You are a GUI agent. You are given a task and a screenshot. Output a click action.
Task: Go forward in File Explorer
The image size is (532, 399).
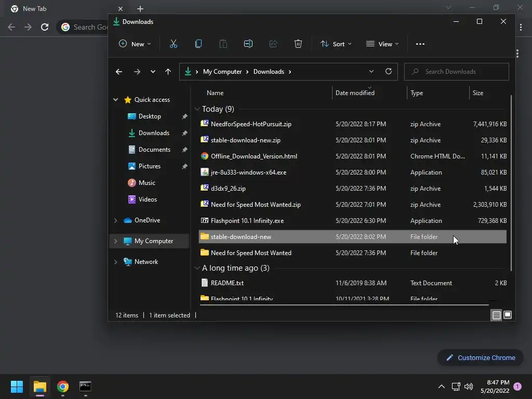click(137, 72)
